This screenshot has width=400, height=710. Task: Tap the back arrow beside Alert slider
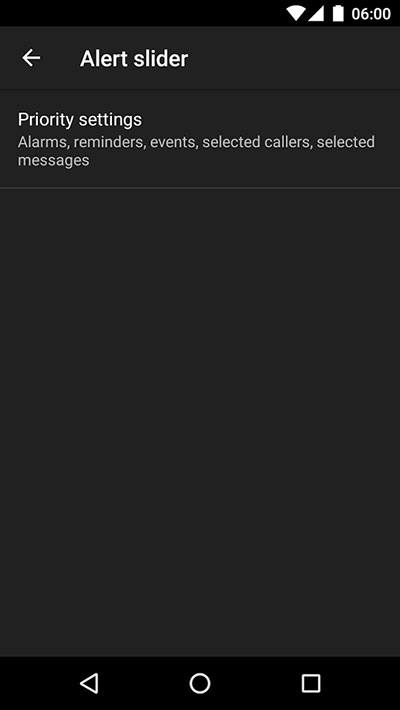31,58
